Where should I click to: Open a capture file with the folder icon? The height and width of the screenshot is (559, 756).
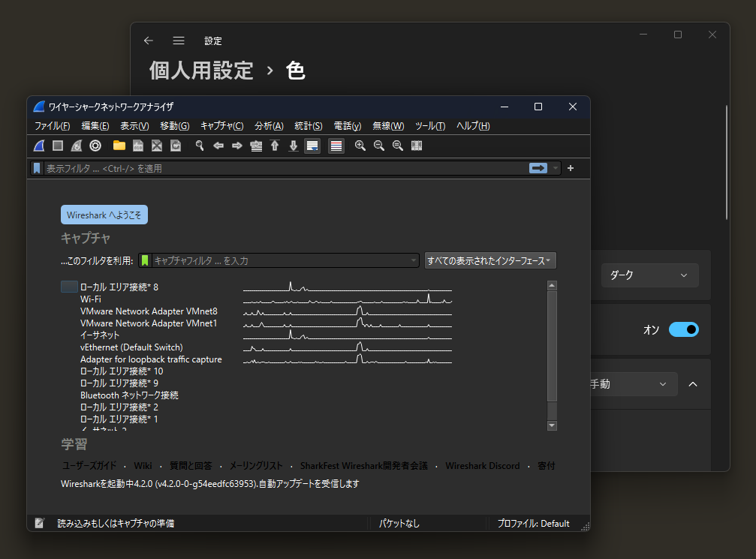pyautogui.click(x=119, y=146)
